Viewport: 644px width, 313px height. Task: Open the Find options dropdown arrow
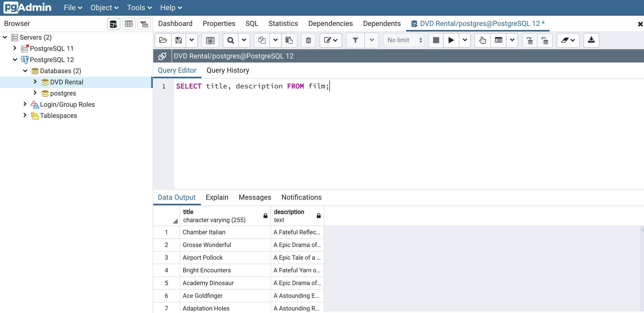tap(244, 40)
